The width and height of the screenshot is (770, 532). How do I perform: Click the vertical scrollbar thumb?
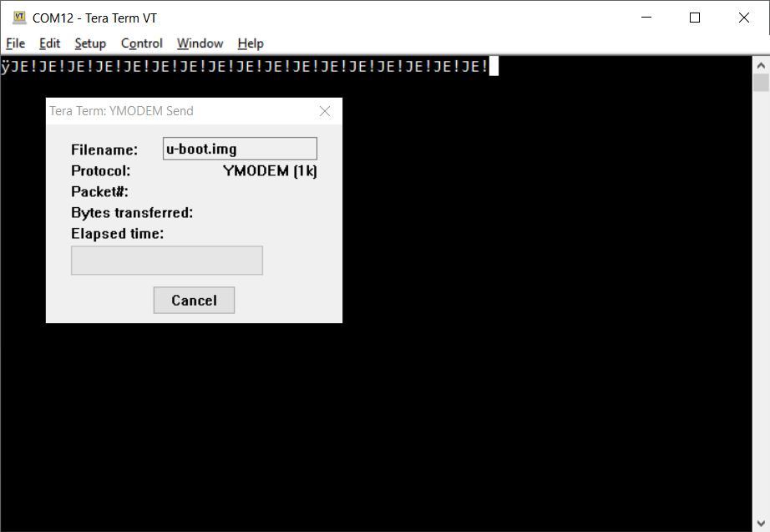click(x=761, y=83)
